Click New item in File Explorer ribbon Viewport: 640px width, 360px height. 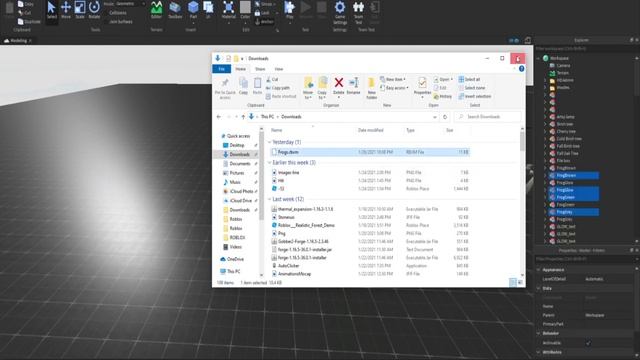tap(393, 79)
